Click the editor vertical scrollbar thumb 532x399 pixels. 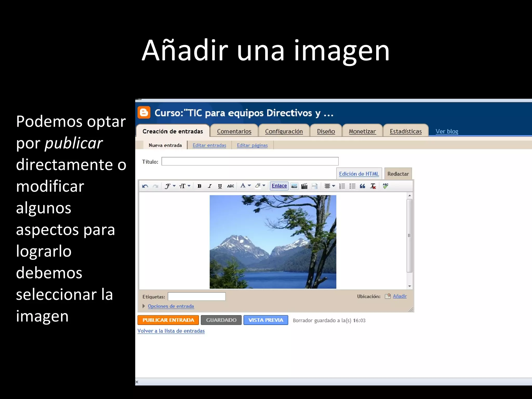coord(410,236)
